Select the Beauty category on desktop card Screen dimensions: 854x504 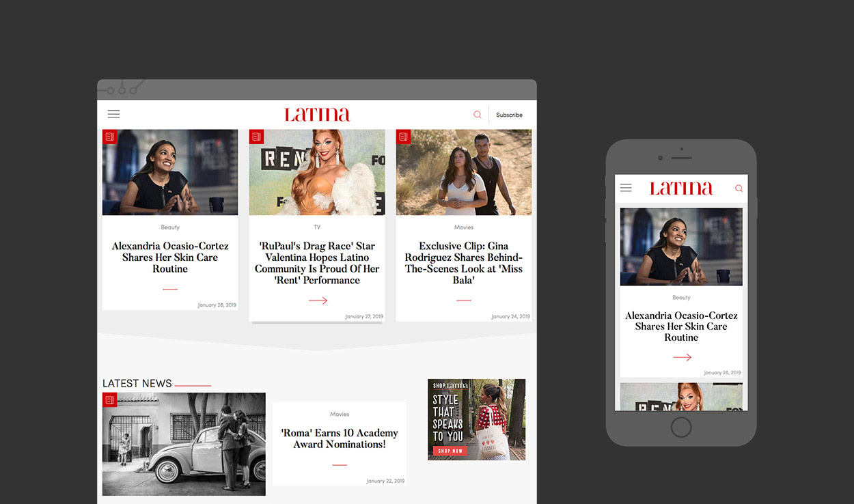point(170,227)
